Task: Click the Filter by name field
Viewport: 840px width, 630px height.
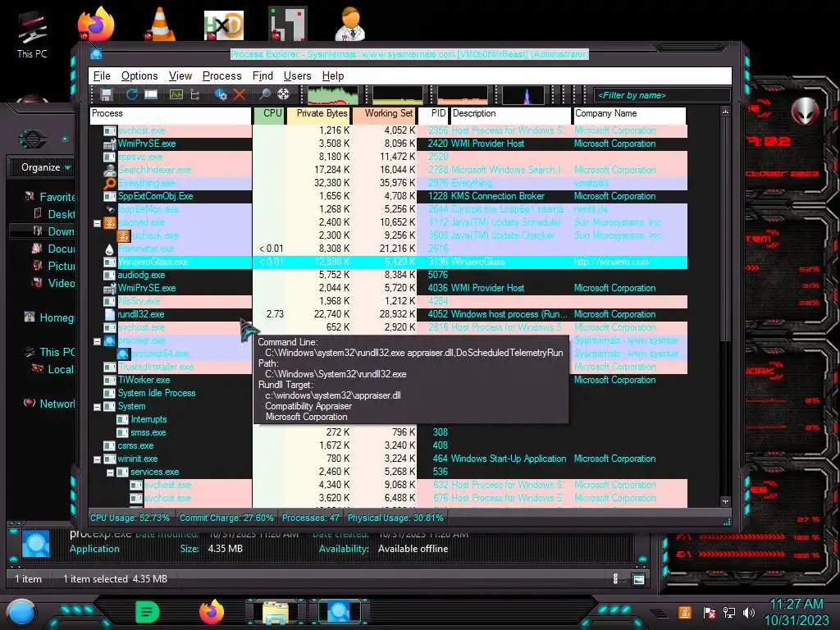Action: click(x=662, y=95)
